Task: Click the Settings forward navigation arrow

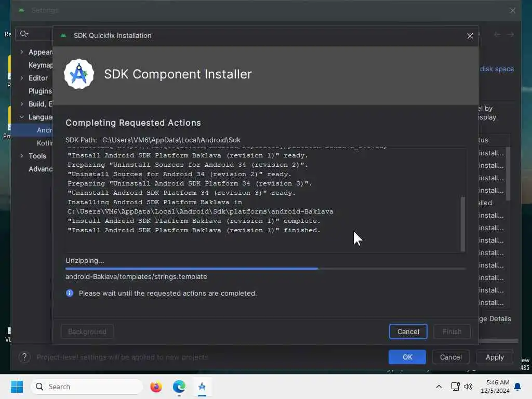Action: click(x=510, y=34)
